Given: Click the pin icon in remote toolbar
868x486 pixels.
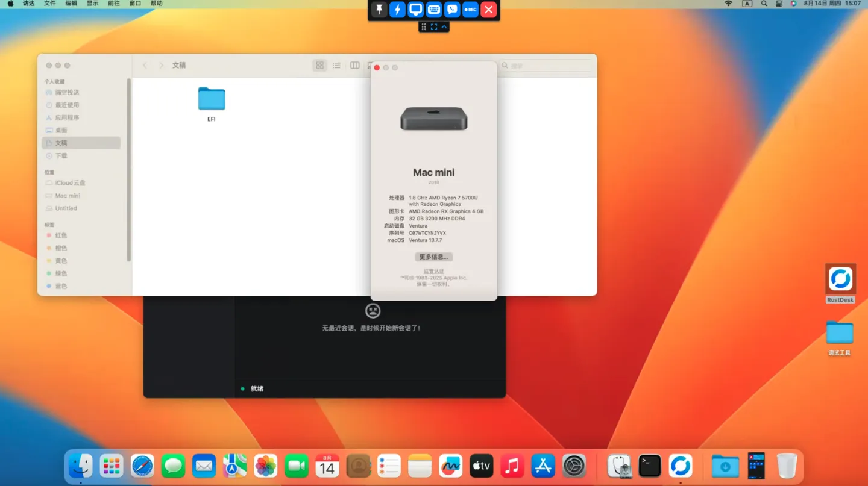Looking at the screenshot, I should click(x=379, y=10).
